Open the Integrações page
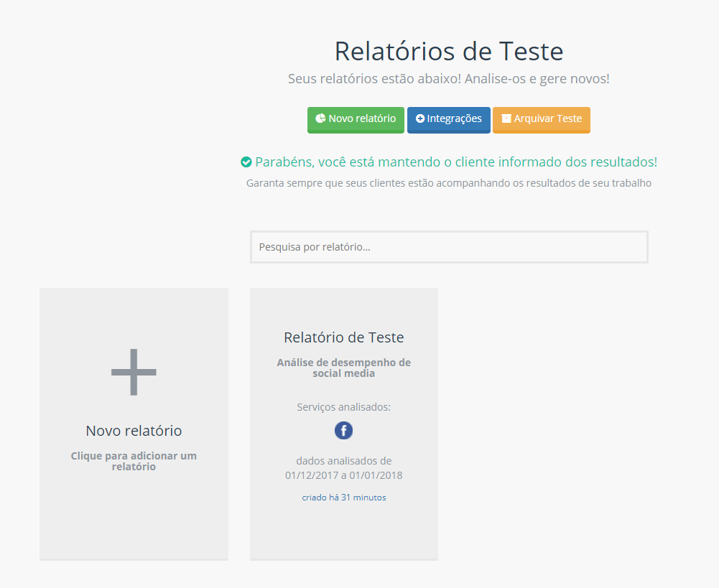Image resolution: width=719 pixels, height=588 pixels. pos(448,120)
